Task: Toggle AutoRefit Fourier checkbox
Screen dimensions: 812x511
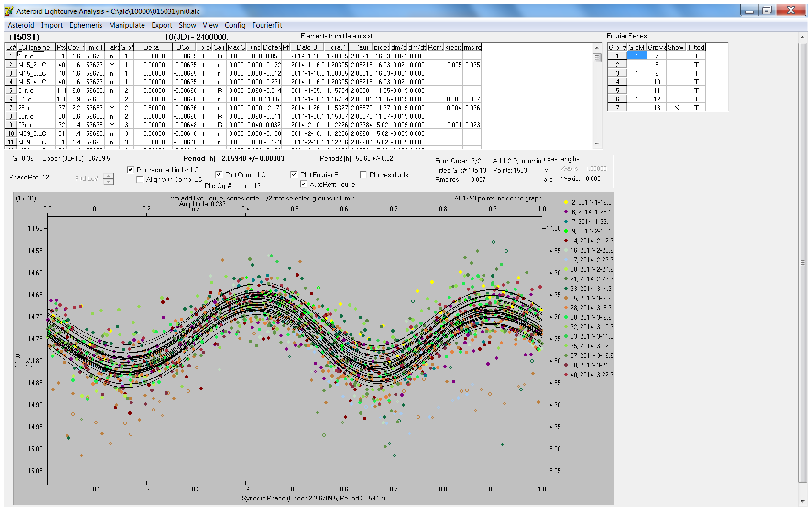Action: [303, 184]
